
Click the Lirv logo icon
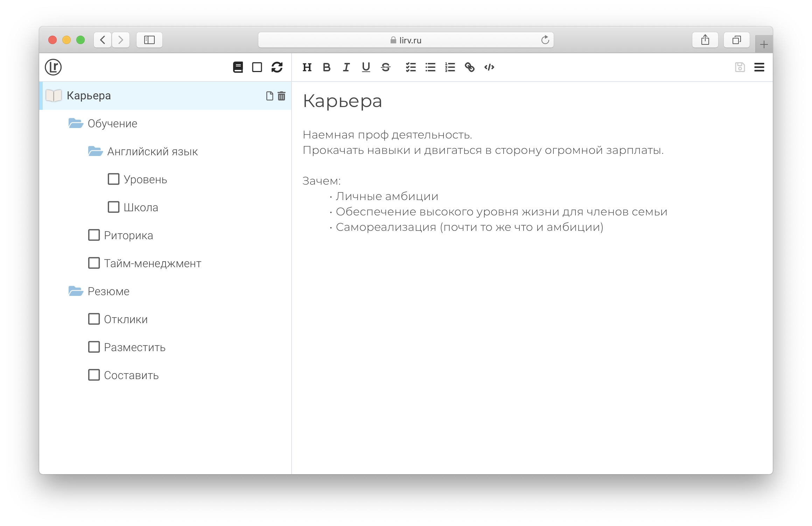point(53,67)
